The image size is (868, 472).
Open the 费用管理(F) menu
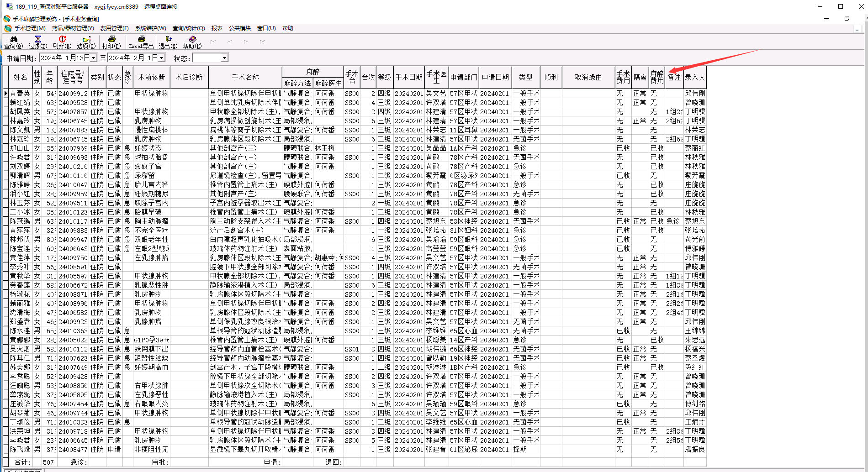(x=115, y=28)
